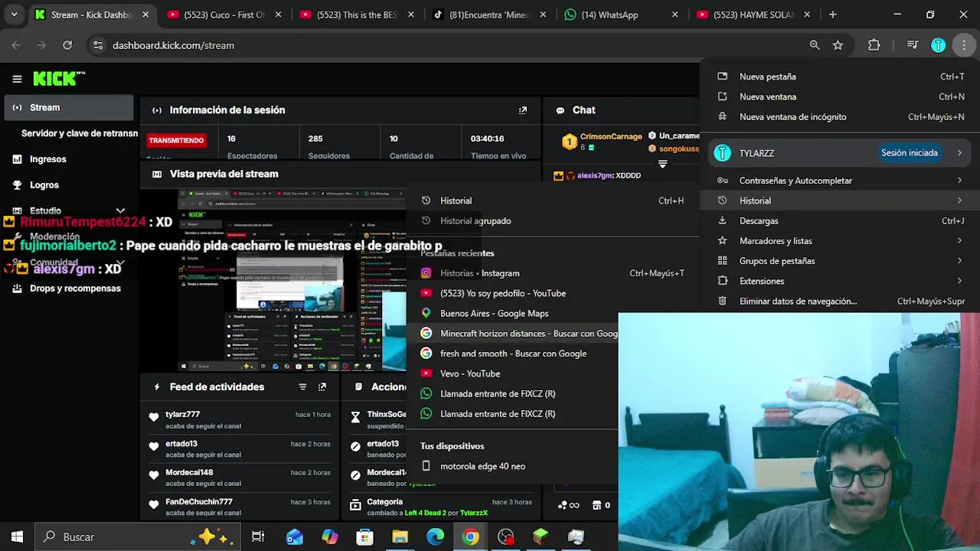
Task: Open the browser extensions puzzle icon
Action: pyautogui.click(x=874, y=45)
